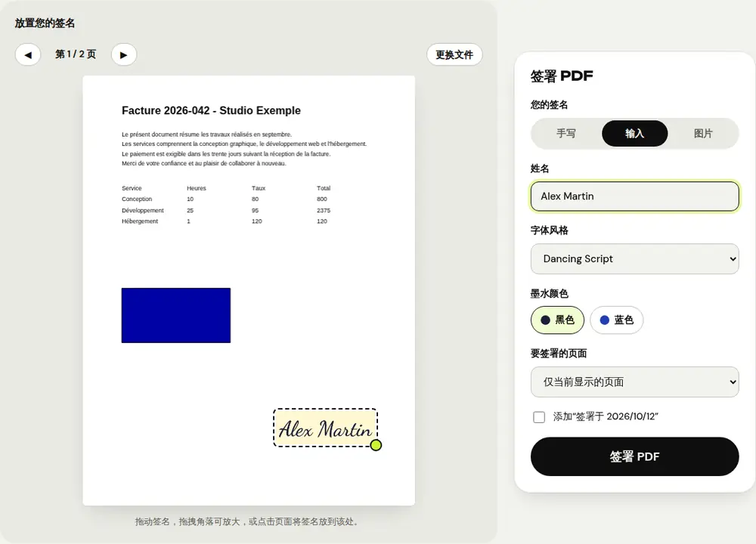
Task: Choose the 蓝色 ink color
Action: [616, 320]
